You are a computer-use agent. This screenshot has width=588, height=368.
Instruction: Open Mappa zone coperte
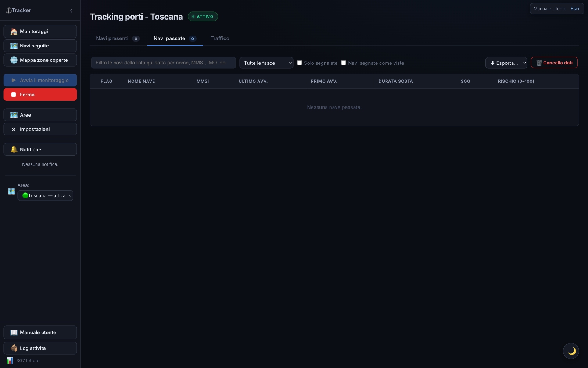40,60
